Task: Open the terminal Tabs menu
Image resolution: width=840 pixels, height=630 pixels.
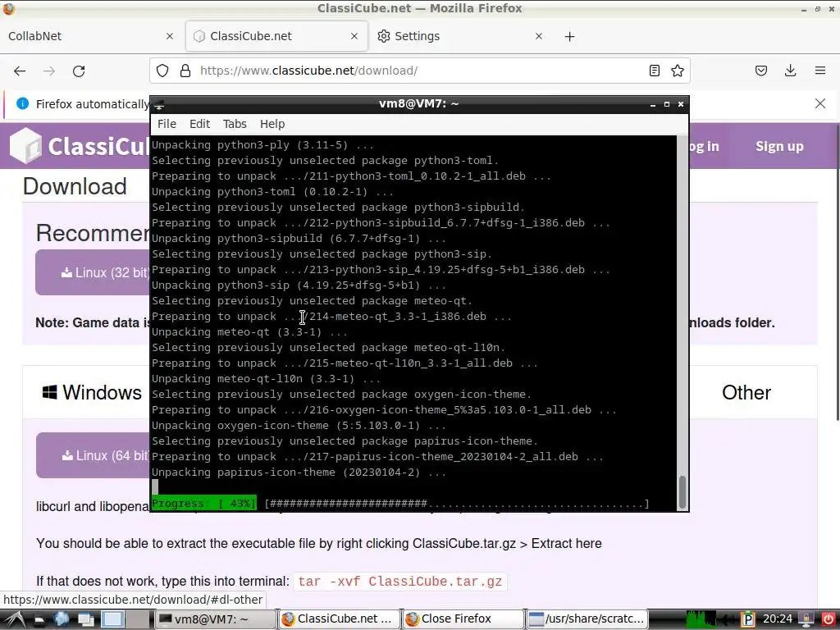Action: click(235, 124)
